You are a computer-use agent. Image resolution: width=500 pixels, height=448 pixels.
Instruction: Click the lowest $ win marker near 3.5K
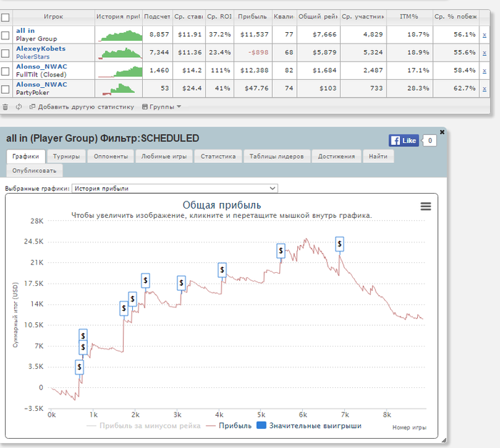(x=79, y=367)
